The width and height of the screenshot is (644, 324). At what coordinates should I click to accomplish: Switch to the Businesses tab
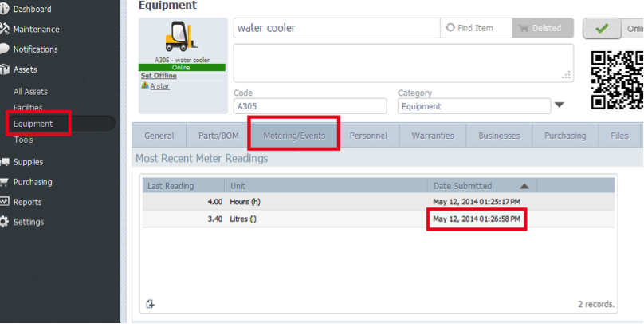point(499,136)
